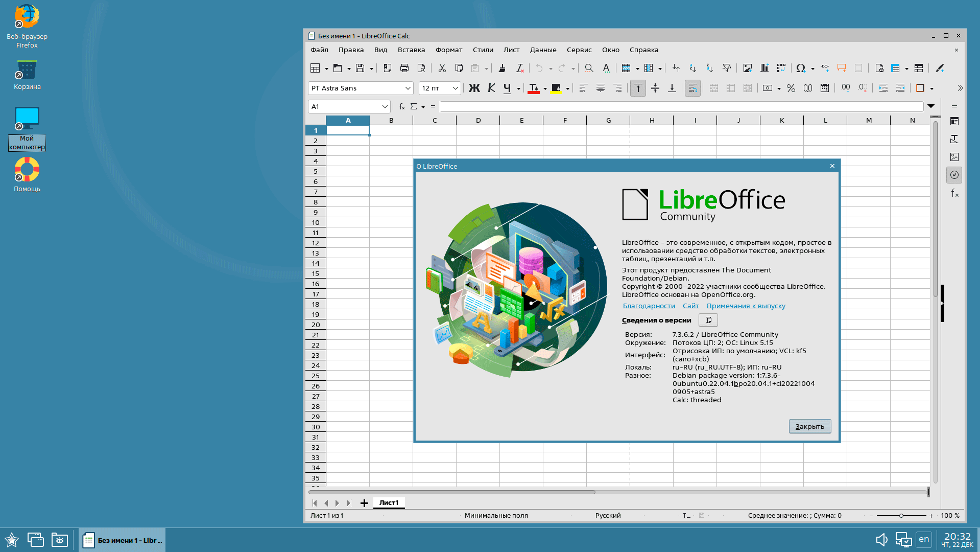Open the Примечания к выпуску link

(746, 306)
